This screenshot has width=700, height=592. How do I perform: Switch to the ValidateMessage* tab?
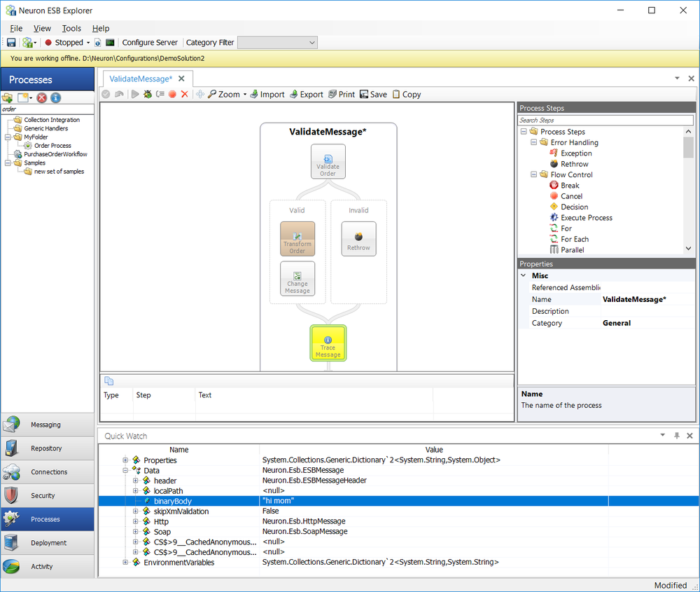(141, 79)
